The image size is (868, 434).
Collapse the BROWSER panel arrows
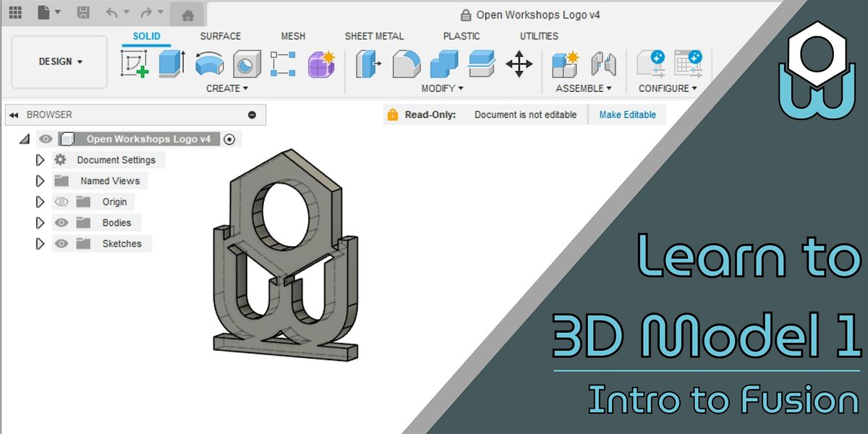coord(15,114)
